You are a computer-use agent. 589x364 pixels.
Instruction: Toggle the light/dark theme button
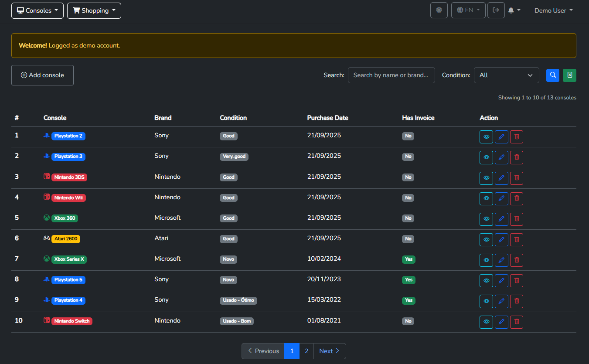click(x=439, y=10)
